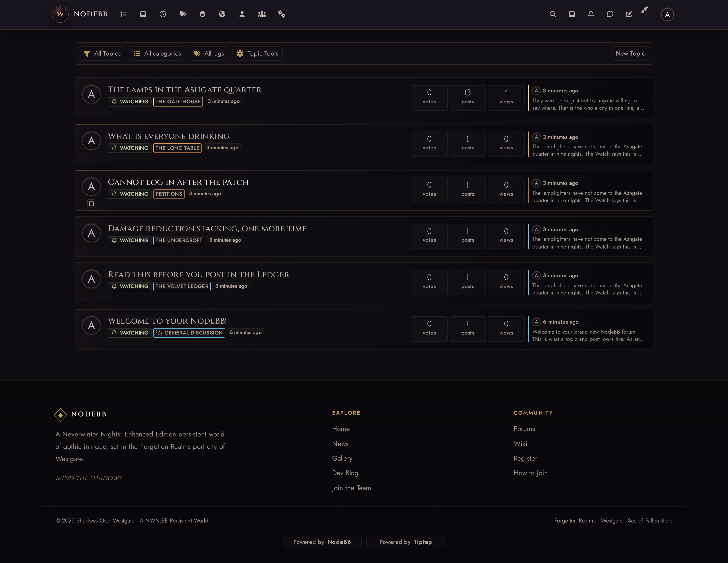Screen dimensions: 728x563
Task: Open the users person icon
Action: (x=242, y=14)
